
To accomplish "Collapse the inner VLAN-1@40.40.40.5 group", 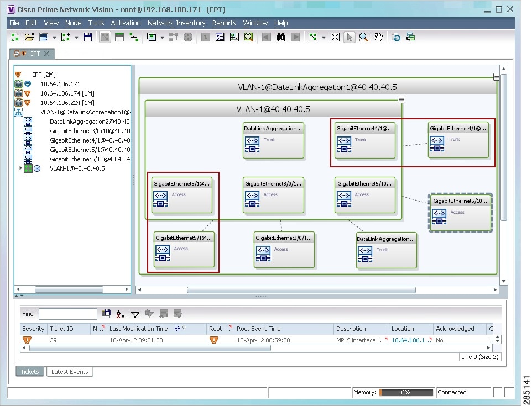I will (x=401, y=99).
